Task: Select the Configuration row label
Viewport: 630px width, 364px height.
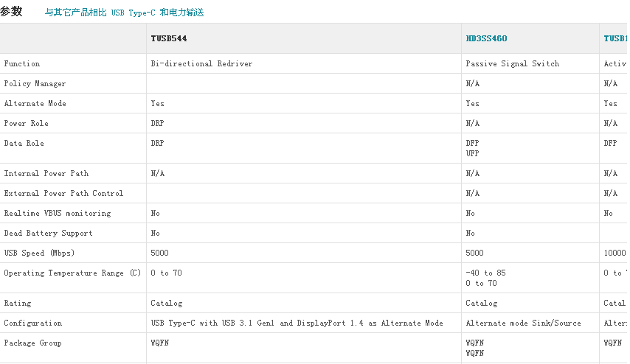Action: tap(33, 323)
